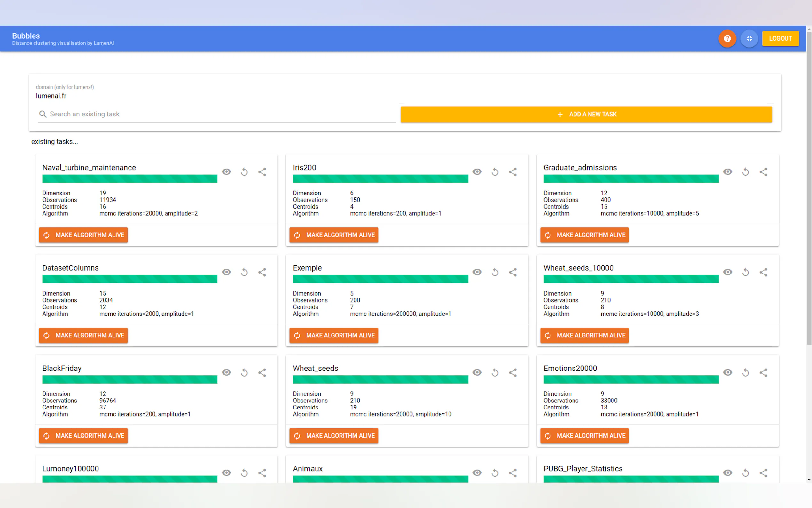Click reload icon on DatasetColumns card
This screenshot has width=812, height=508.
(x=244, y=272)
